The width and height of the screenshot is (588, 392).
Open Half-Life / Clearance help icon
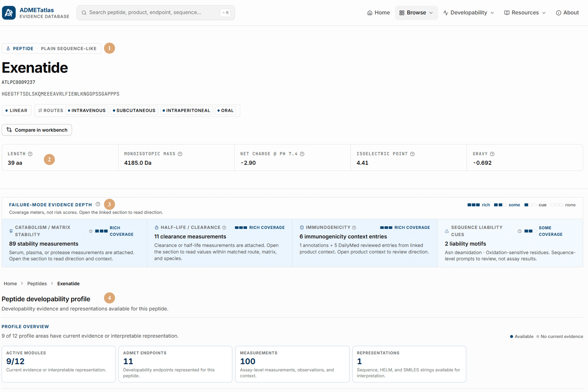[224, 227]
